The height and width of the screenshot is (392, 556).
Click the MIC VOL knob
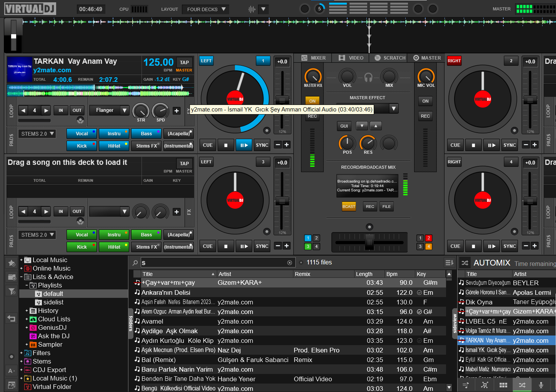pos(426,76)
